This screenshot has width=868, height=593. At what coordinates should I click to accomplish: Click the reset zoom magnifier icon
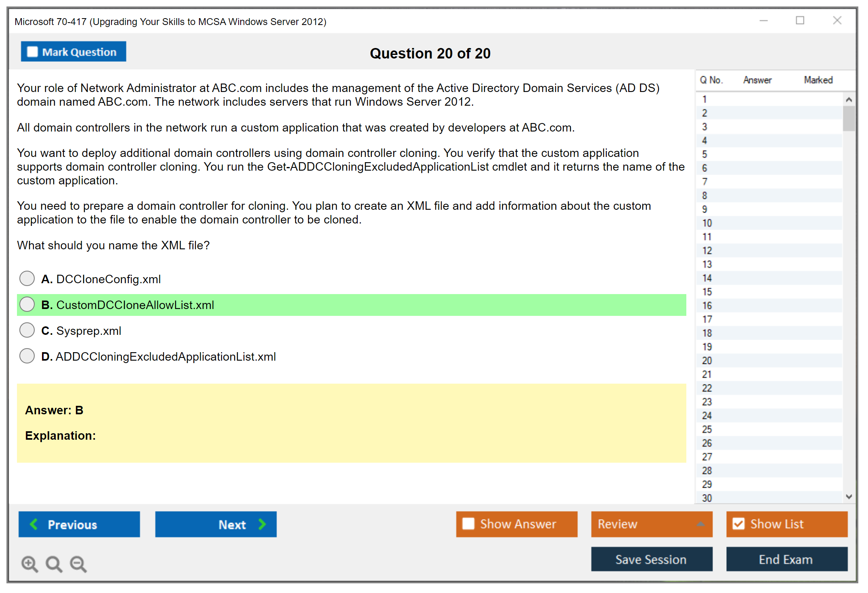(54, 564)
